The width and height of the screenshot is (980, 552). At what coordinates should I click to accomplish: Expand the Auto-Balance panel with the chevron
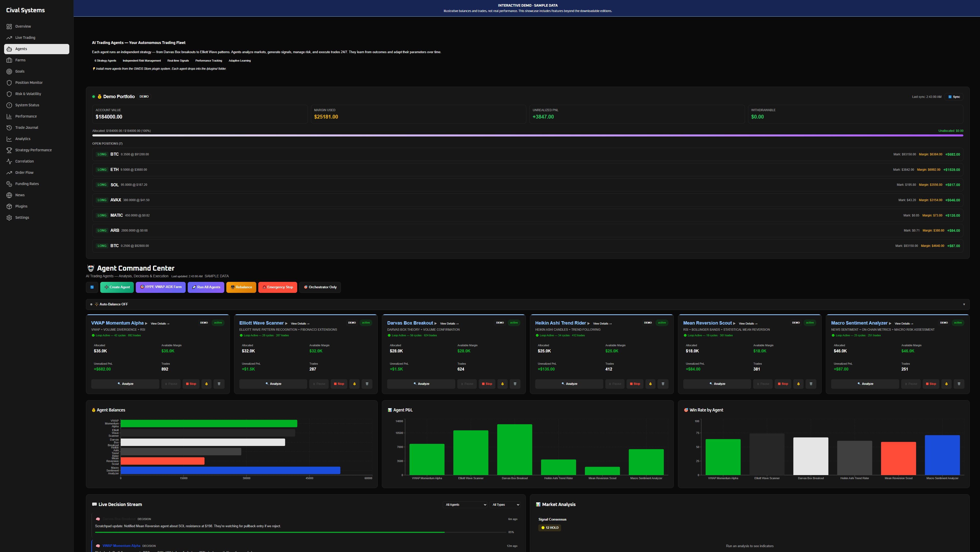(x=964, y=305)
